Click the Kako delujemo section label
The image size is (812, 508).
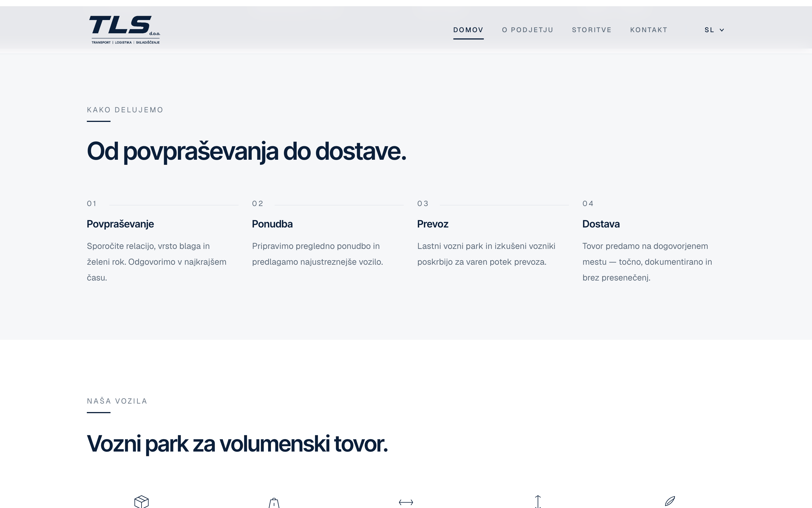125,110
